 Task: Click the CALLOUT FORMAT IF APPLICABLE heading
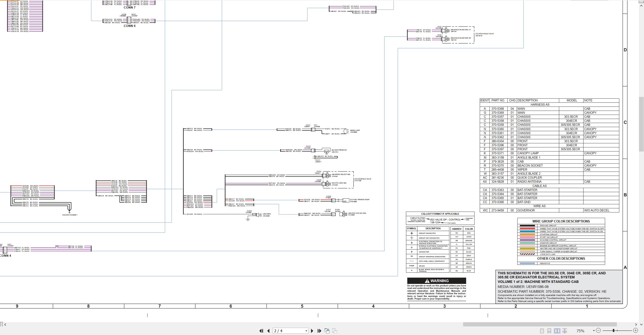coord(440,214)
